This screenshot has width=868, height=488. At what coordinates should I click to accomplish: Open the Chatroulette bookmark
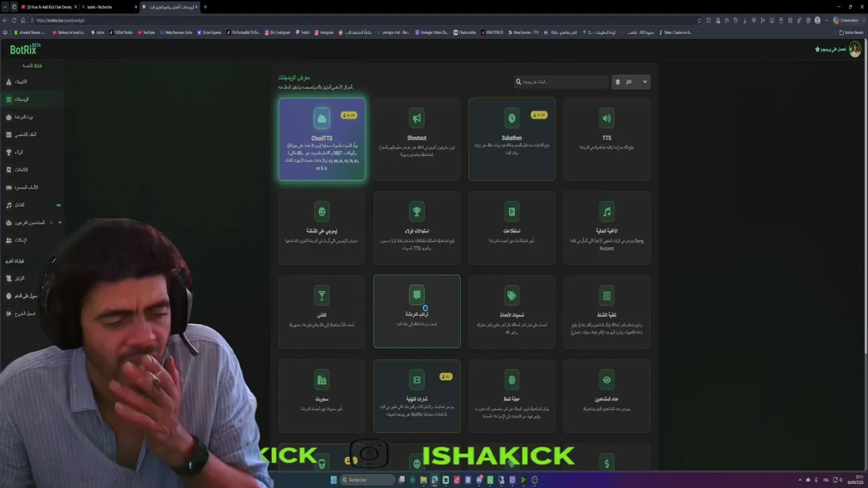click(x=465, y=32)
